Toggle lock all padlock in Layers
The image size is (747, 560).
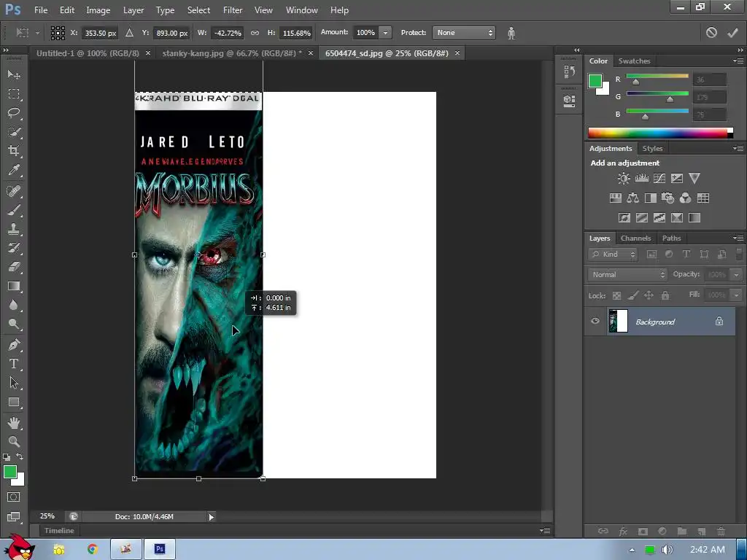[665, 296]
